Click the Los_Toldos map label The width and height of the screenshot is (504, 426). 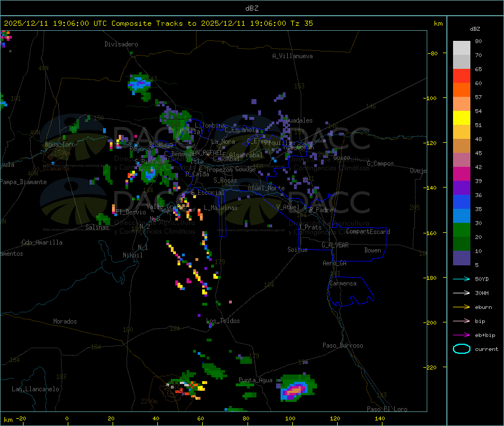(x=223, y=321)
